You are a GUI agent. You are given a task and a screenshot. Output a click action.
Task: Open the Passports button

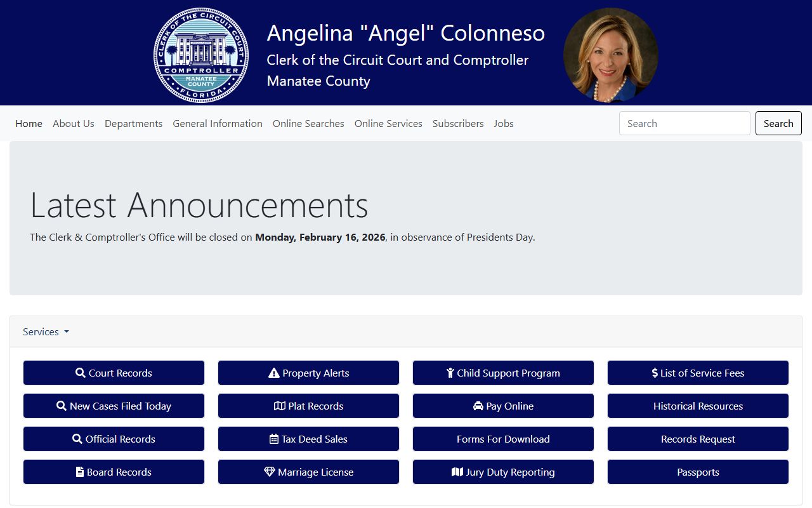tap(698, 472)
